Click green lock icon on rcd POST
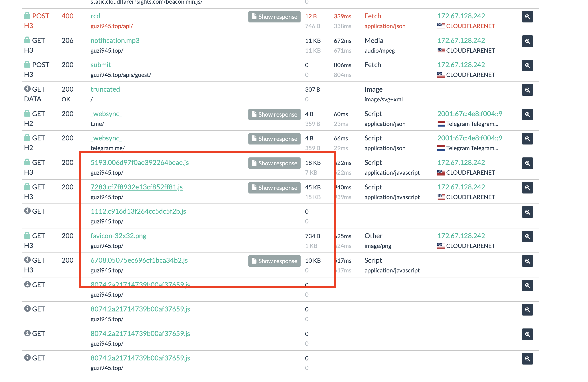Image resolution: width=588 pixels, height=382 pixels. (x=27, y=16)
